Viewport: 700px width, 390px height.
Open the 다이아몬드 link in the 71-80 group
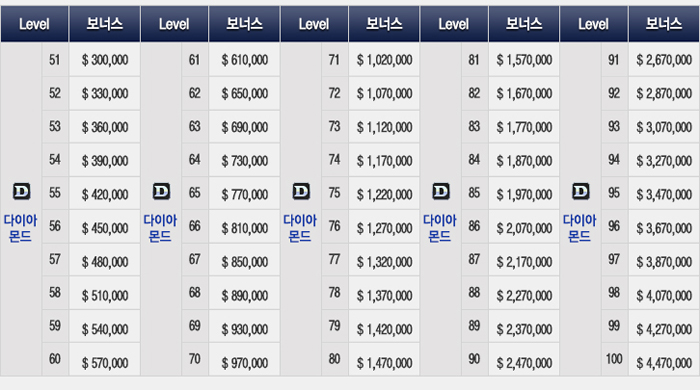coord(300,228)
